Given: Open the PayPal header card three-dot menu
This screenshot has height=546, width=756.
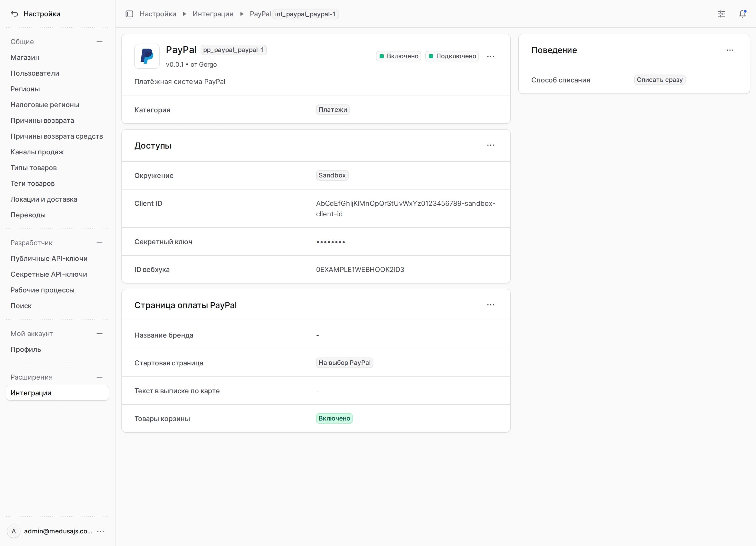Looking at the screenshot, I should (490, 56).
